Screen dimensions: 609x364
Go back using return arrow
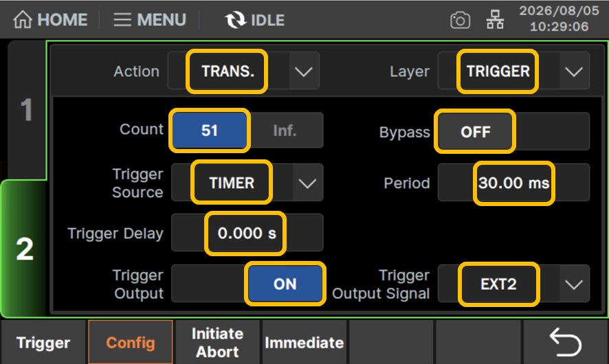point(566,342)
